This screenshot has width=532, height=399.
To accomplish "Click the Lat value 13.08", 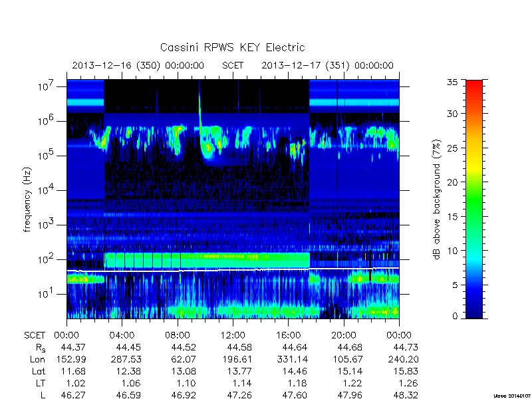I will 184,371.
